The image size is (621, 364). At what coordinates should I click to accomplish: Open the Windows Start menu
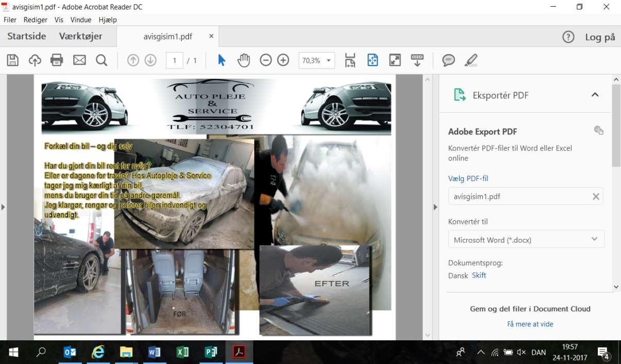click(14, 352)
